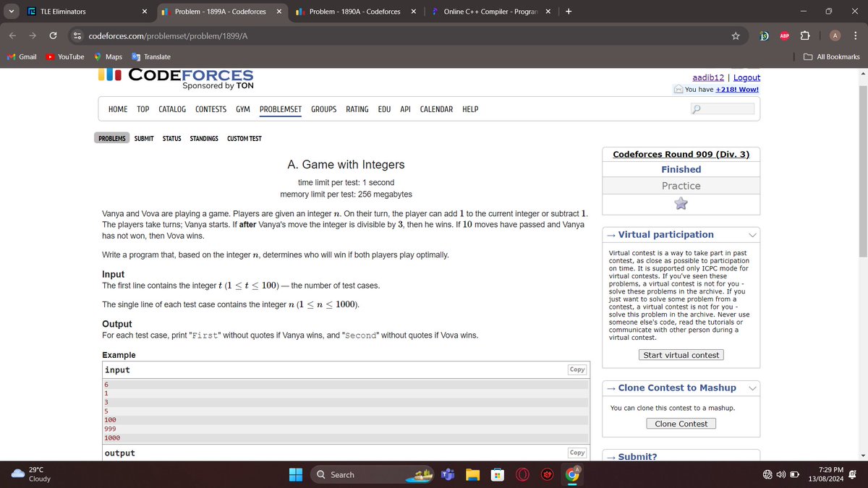The height and width of the screenshot is (488, 868).
Task: Reload the page
Action: pos(53,35)
